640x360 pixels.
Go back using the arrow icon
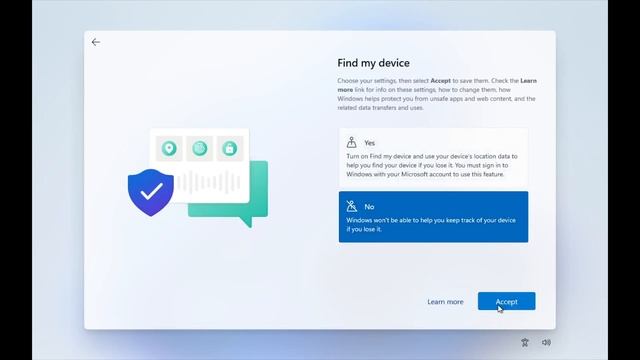[96, 42]
